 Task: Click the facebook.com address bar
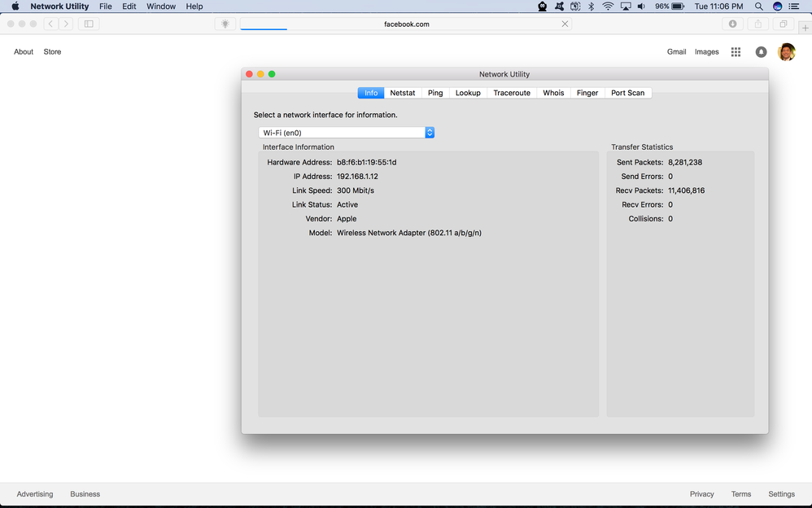[x=406, y=24]
